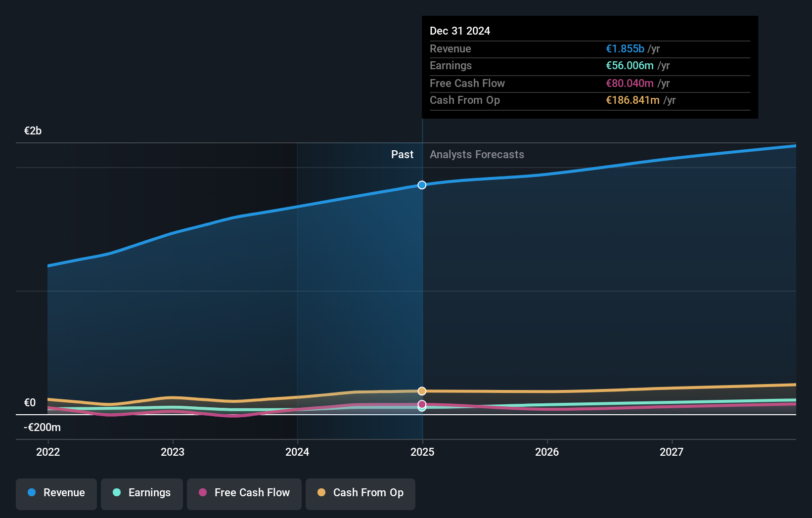This screenshot has height=518, width=812.
Task: Select the Cash From Op orange data point
Action: pos(422,391)
